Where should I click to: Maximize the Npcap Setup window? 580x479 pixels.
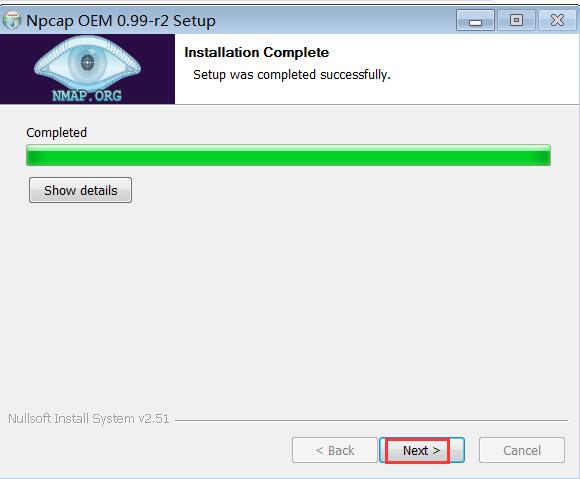516,20
